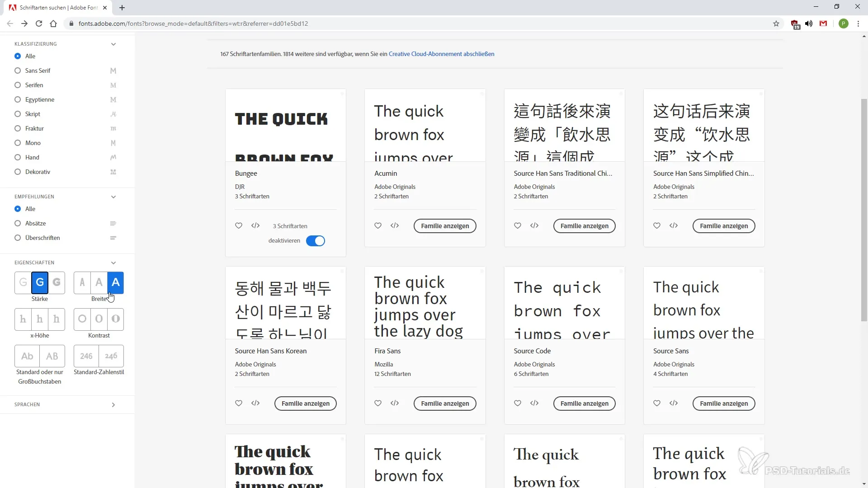
Task: Open web code icon for Source Han Sans Korean
Action: (255, 403)
